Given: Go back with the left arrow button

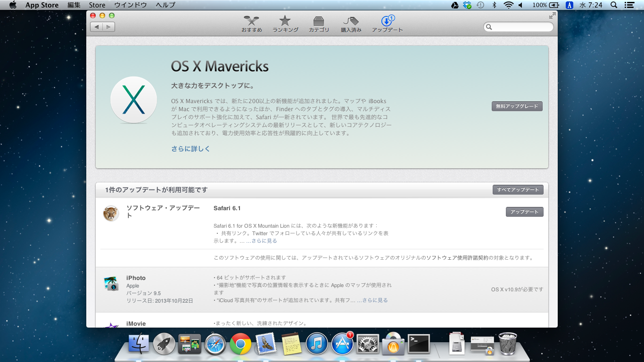Looking at the screenshot, I should pos(96,27).
